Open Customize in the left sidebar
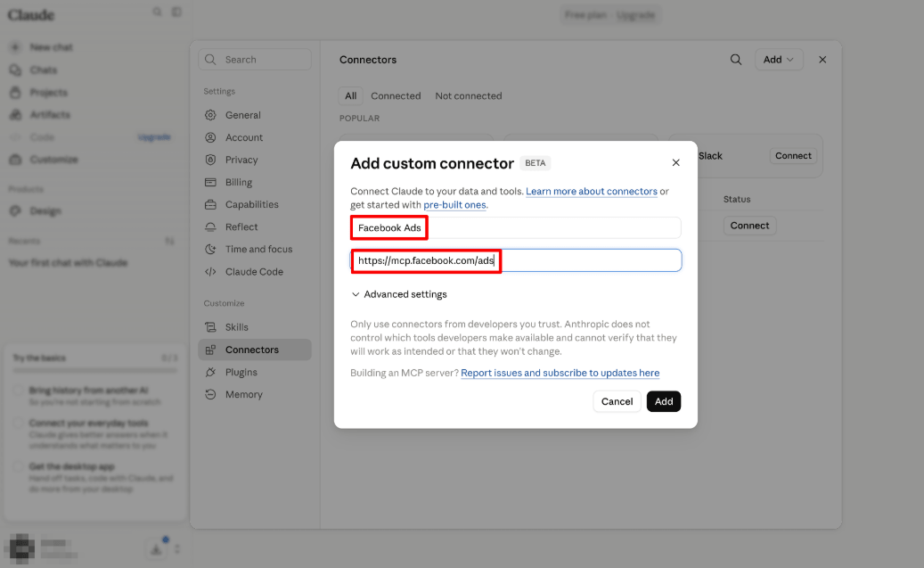 pyautogui.click(x=53, y=160)
